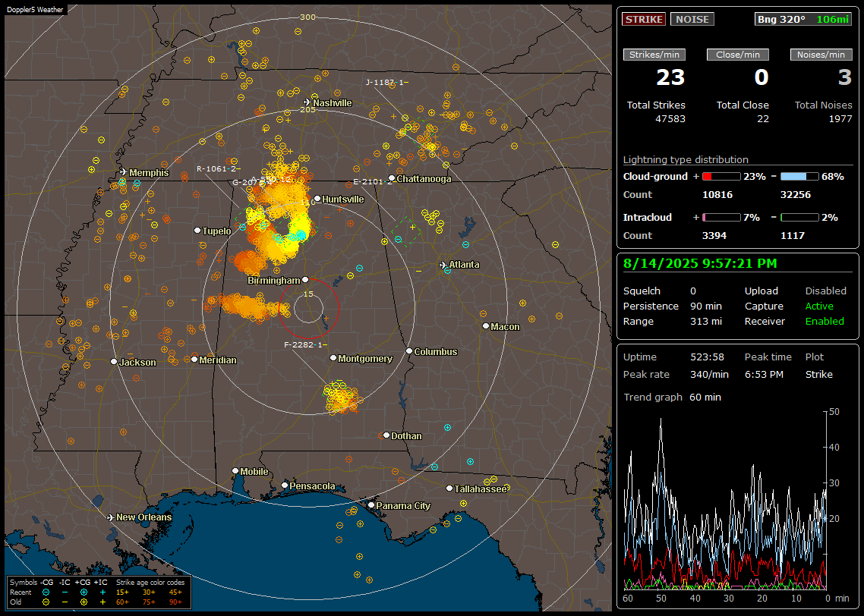Click the Uptime value 523:58

tap(707, 357)
